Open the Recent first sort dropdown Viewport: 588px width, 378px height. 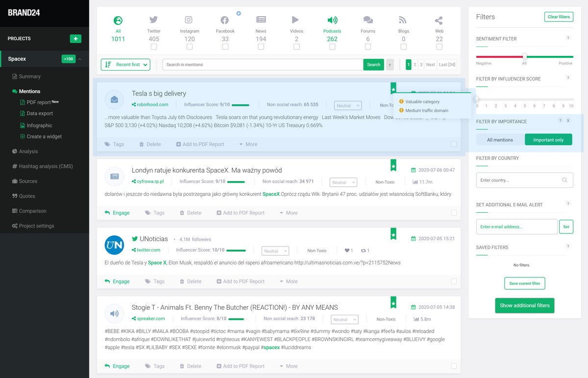(x=125, y=65)
